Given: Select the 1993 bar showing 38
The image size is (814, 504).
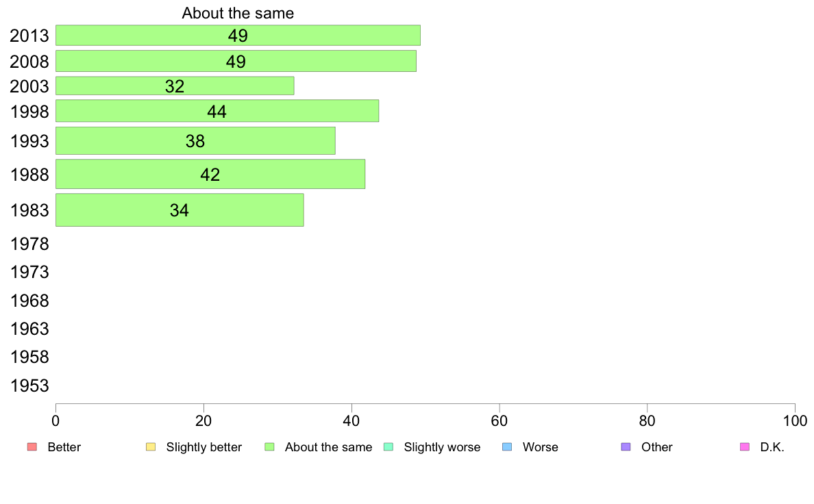Looking at the screenshot, I should 195,140.
